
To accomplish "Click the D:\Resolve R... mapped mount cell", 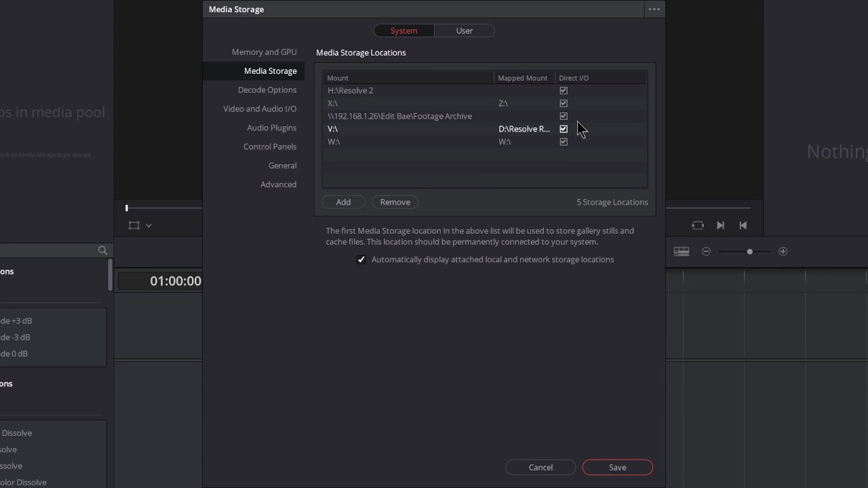I will click(524, 129).
